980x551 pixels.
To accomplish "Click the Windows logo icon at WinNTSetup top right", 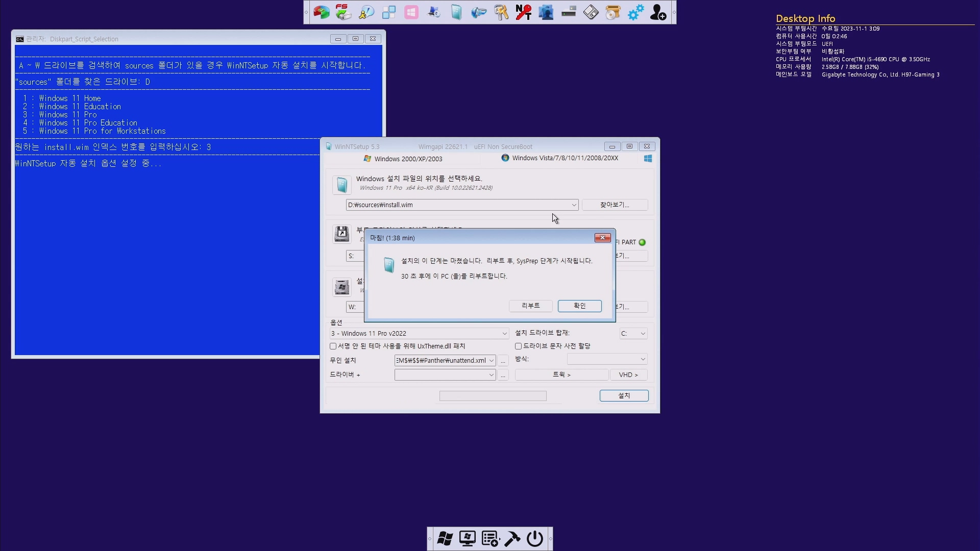I will (x=648, y=159).
